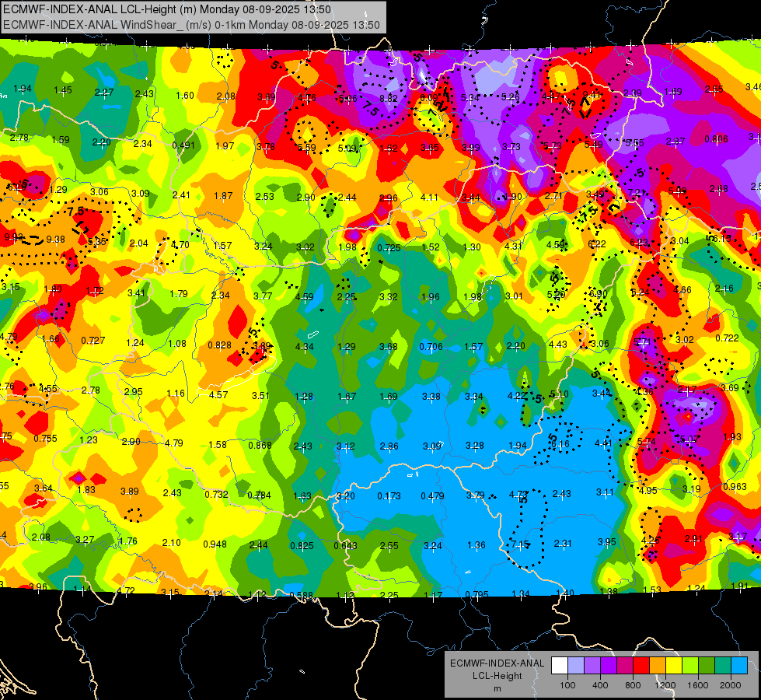Click the legend unit label m
The height and width of the screenshot is (700, 761).
[x=497, y=688]
